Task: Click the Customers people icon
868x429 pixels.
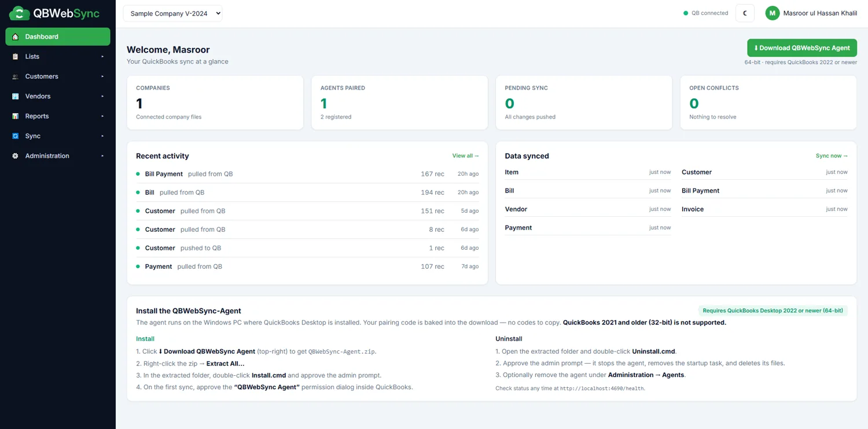Action: tap(16, 76)
